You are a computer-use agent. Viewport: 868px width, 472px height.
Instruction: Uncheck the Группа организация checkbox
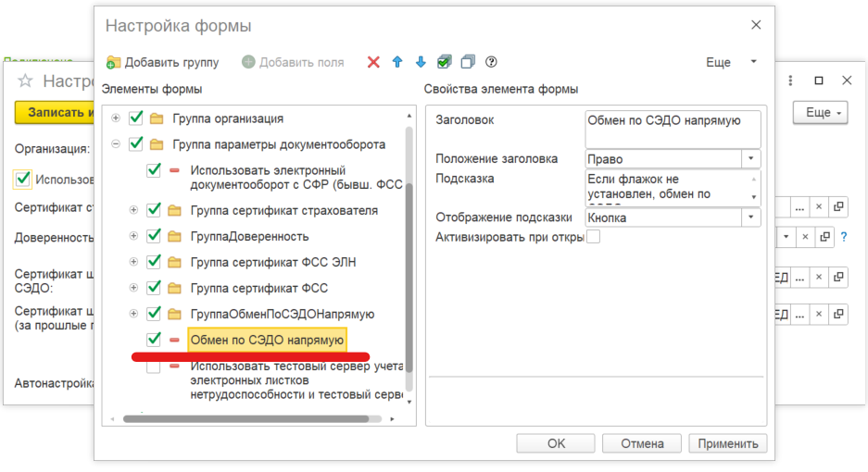pos(135,118)
